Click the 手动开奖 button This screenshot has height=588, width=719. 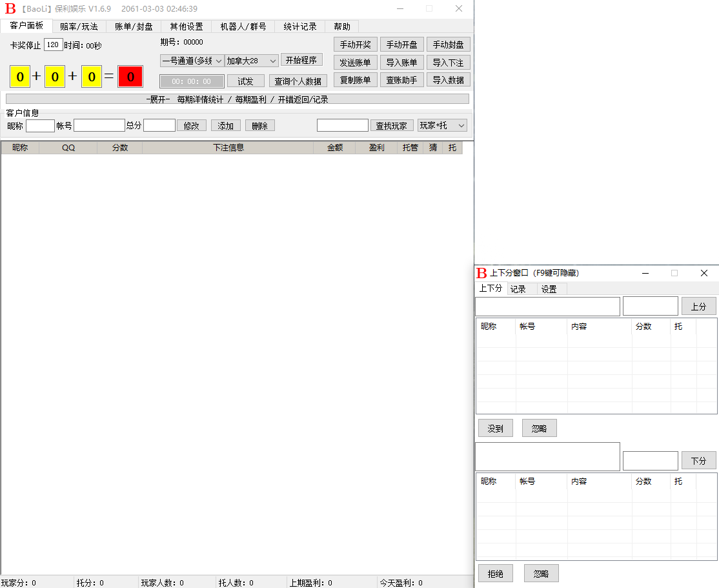point(354,44)
